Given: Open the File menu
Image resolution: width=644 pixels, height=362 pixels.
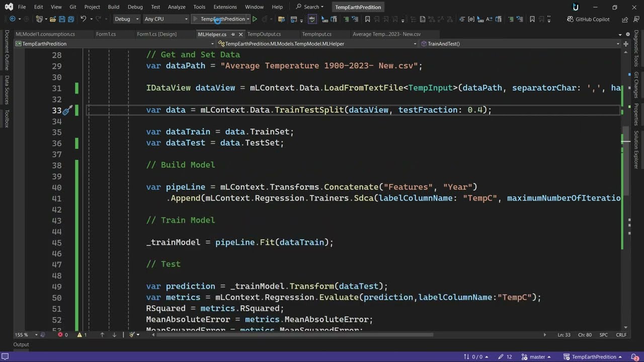Looking at the screenshot, I should pyautogui.click(x=22, y=7).
